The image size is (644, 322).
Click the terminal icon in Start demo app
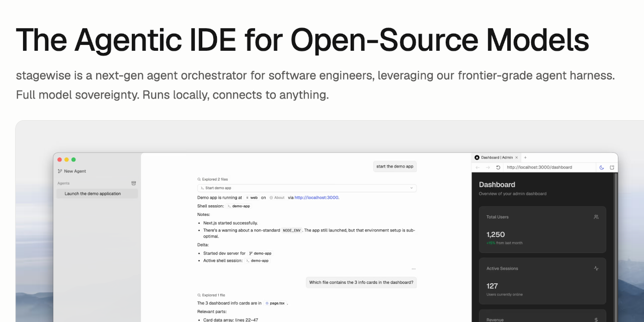[202, 188]
